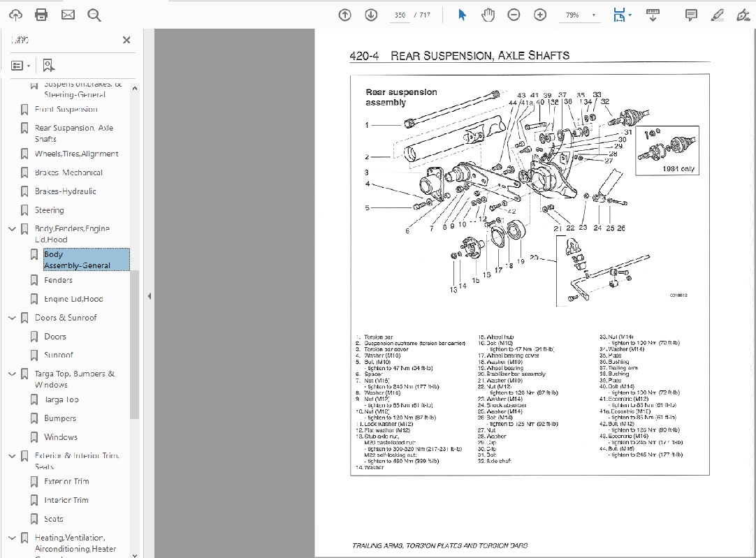Click the page number field showing 350
756x558 pixels.
point(400,15)
